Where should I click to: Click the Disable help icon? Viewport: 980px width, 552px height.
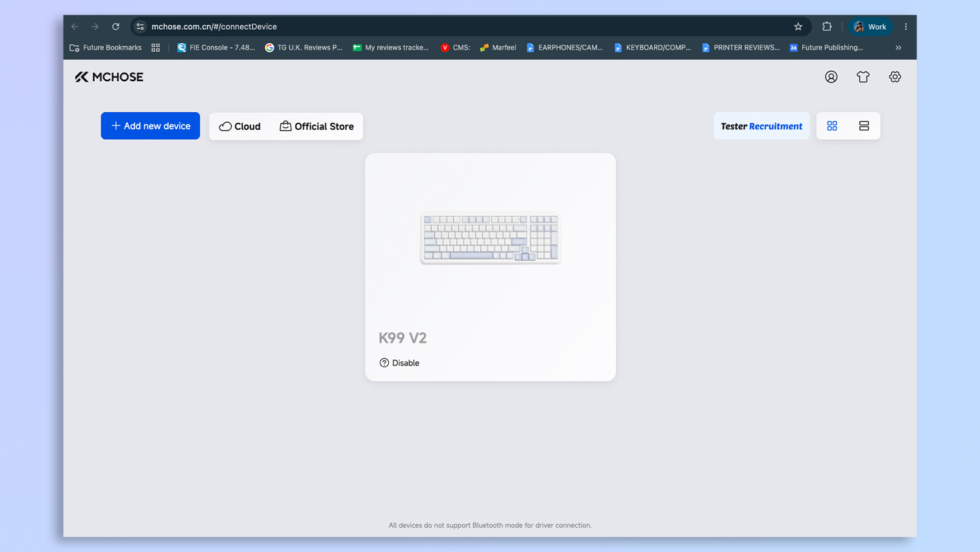pyautogui.click(x=384, y=363)
